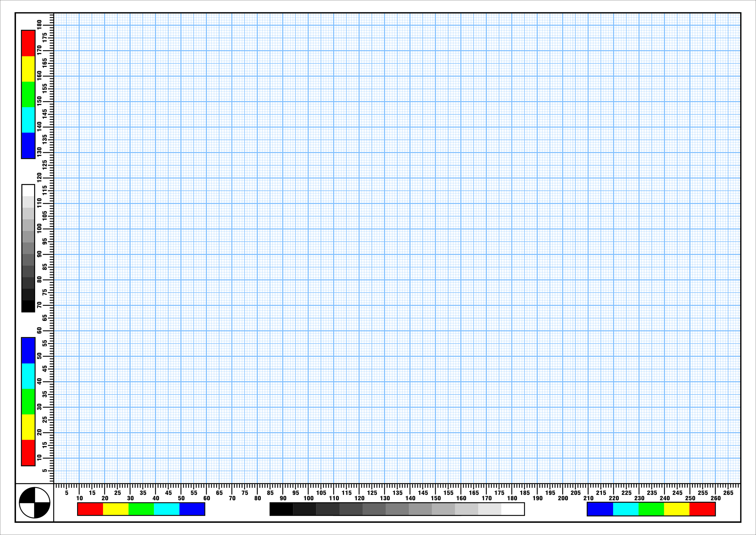Click label 5 on the vertical ruler
The width and height of the screenshot is (756, 535).
[44, 471]
